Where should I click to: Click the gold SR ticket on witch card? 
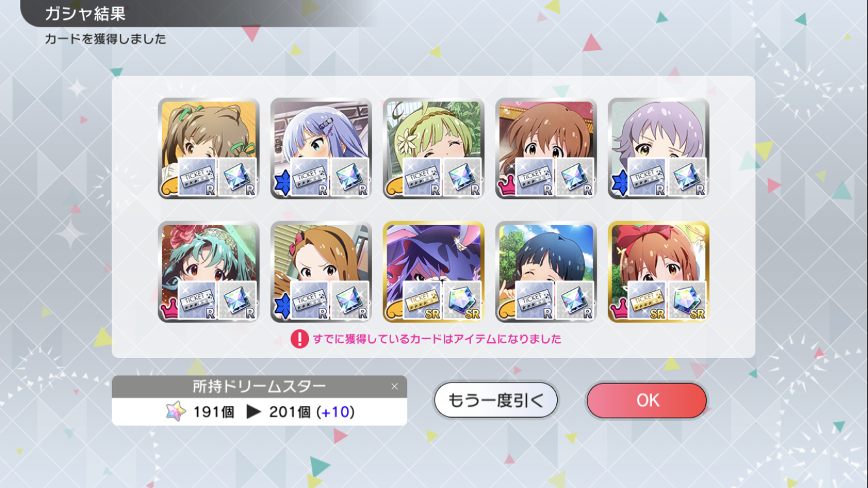(x=422, y=300)
